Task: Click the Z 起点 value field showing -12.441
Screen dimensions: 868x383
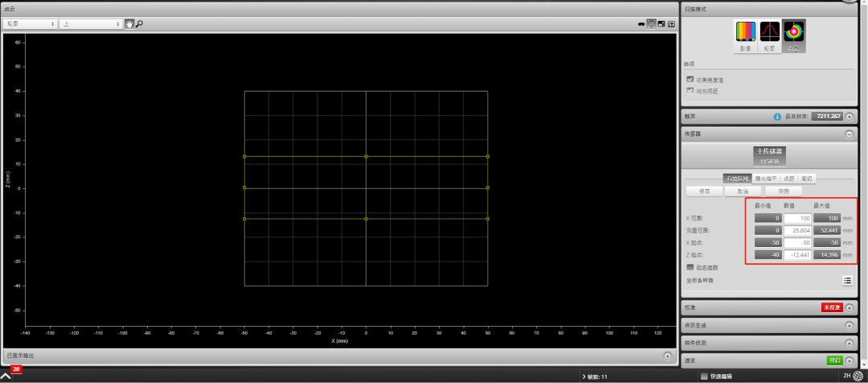Action: coord(798,255)
